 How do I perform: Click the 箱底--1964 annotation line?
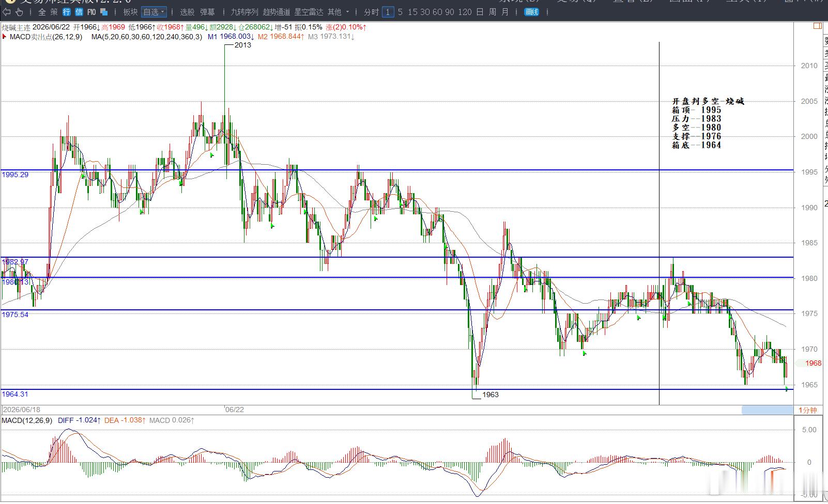point(696,145)
